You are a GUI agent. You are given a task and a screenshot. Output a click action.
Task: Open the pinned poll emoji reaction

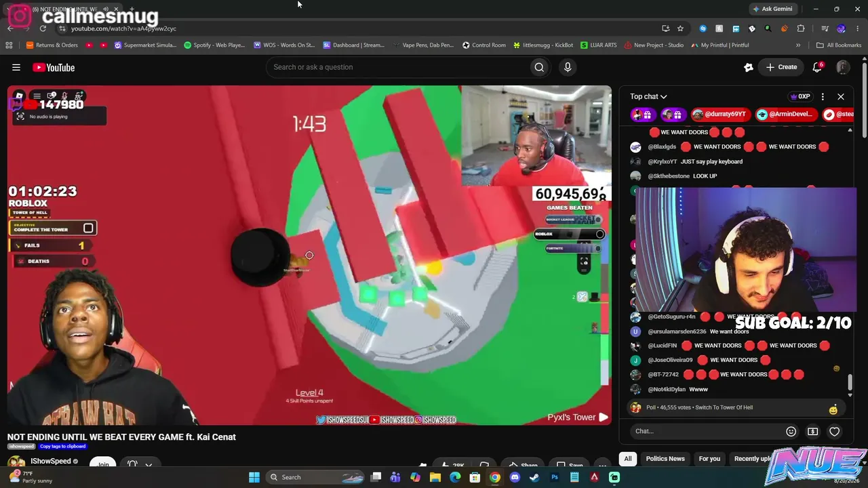pos(833,409)
